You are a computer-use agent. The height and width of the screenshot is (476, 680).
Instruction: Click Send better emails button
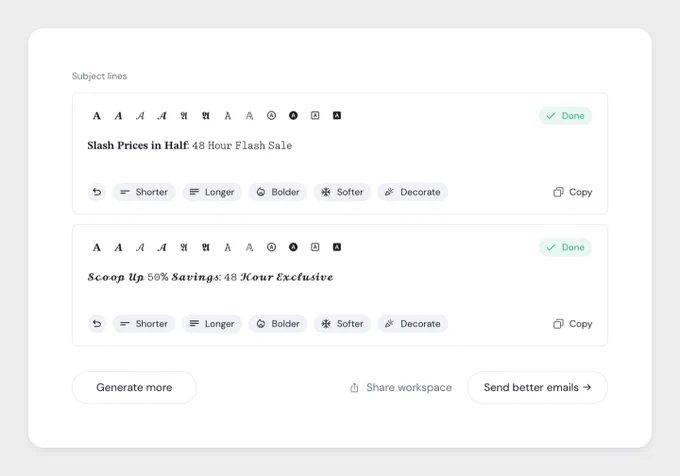click(x=537, y=388)
